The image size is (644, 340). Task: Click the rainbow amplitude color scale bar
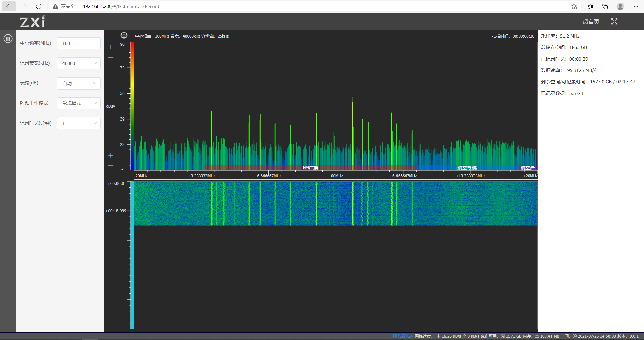(x=132, y=106)
